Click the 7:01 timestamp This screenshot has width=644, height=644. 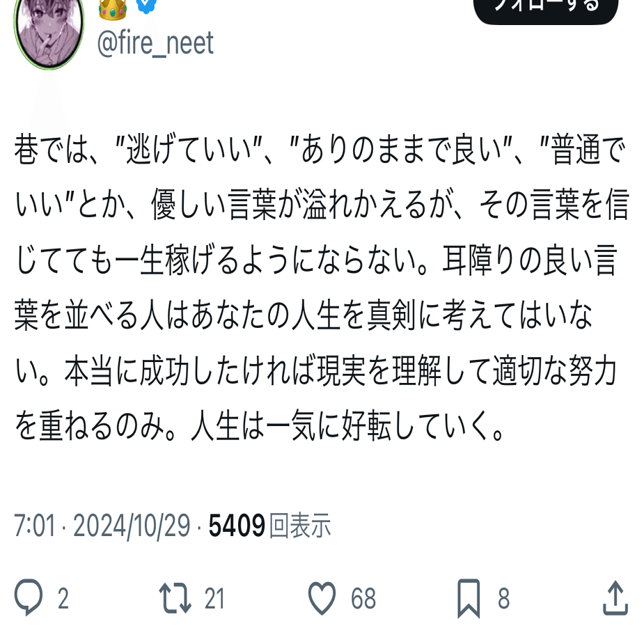[35, 526]
